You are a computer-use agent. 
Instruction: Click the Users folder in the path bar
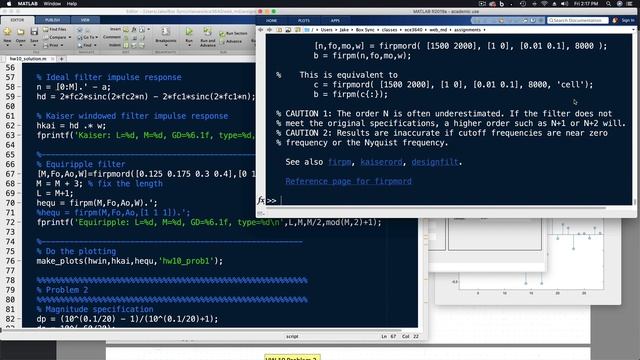(327, 30)
